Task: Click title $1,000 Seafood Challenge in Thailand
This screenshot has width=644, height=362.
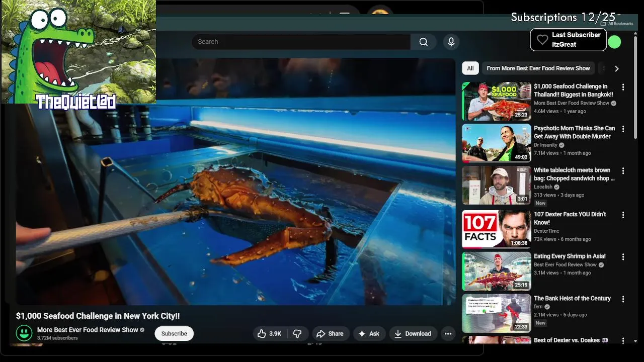Action: 573,90
